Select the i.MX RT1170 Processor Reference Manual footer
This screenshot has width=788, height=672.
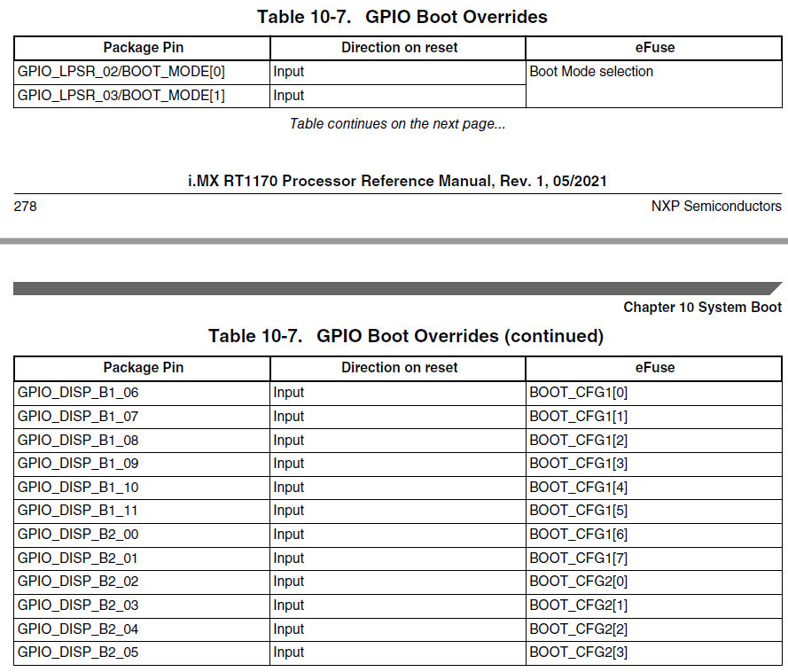(397, 181)
